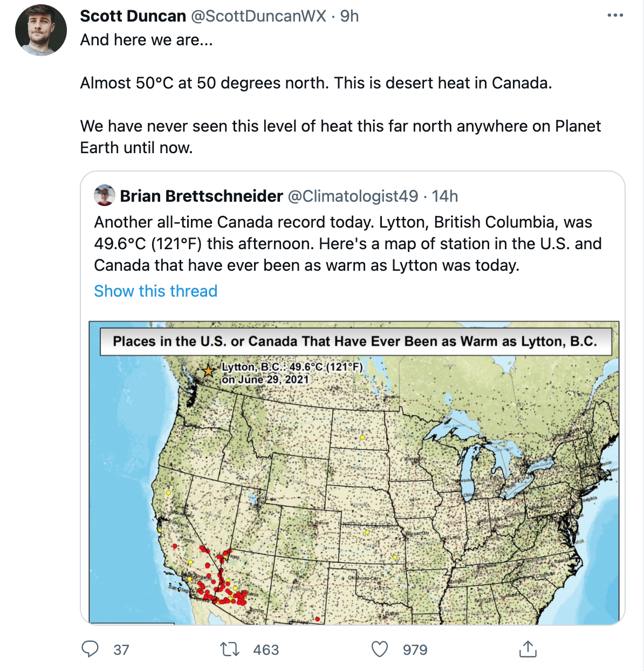Image resolution: width=644 pixels, height=671 pixels.
Task: Click the reply speech bubble icon
Action: click(90, 649)
